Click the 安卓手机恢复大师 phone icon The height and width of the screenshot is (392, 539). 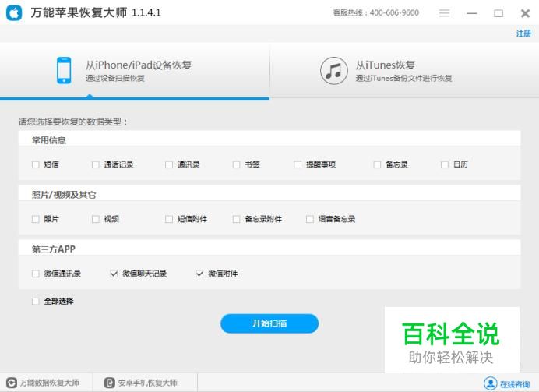109,383
